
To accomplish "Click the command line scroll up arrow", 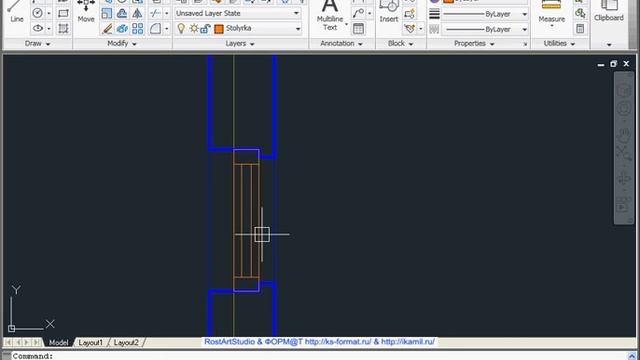I will tap(631, 356).
